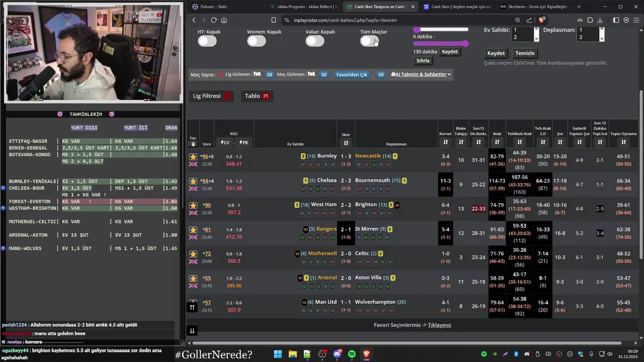Screen dimensions: 644x362
Task: Click the Brave Shields lion icon
Action: pos(542,20)
